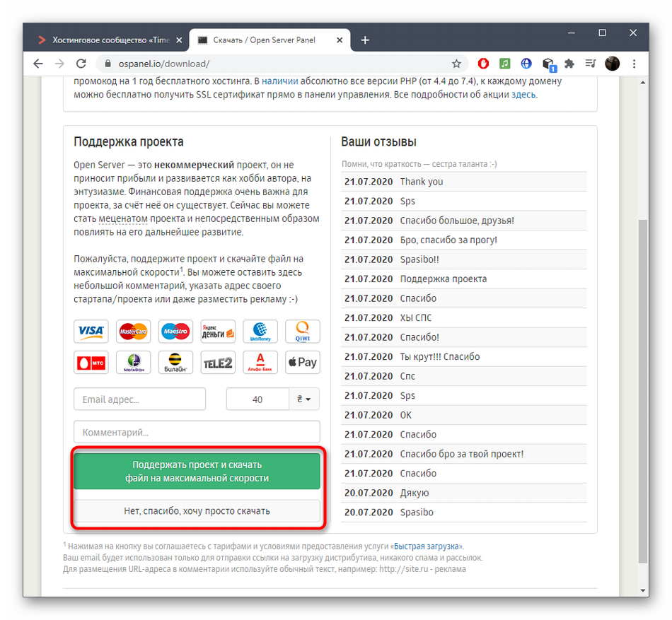Select TELE2 payment icon
This screenshot has width=672, height=620.
coord(218,363)
